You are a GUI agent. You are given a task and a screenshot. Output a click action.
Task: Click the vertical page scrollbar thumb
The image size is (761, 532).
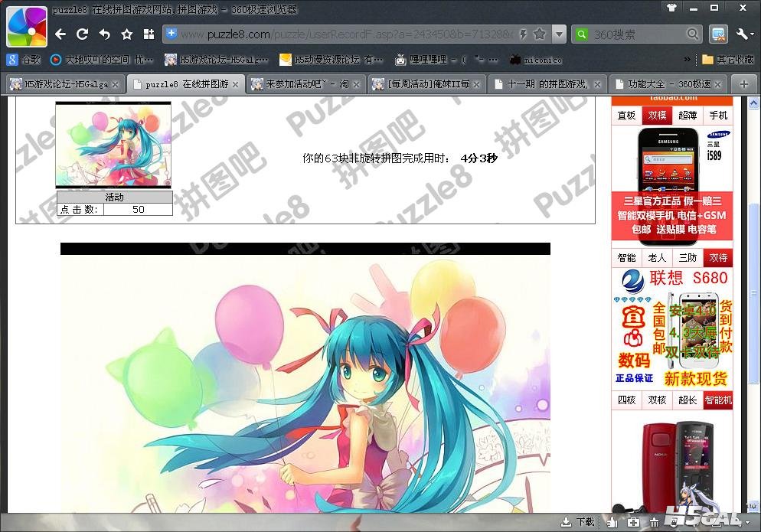(753, 294)
